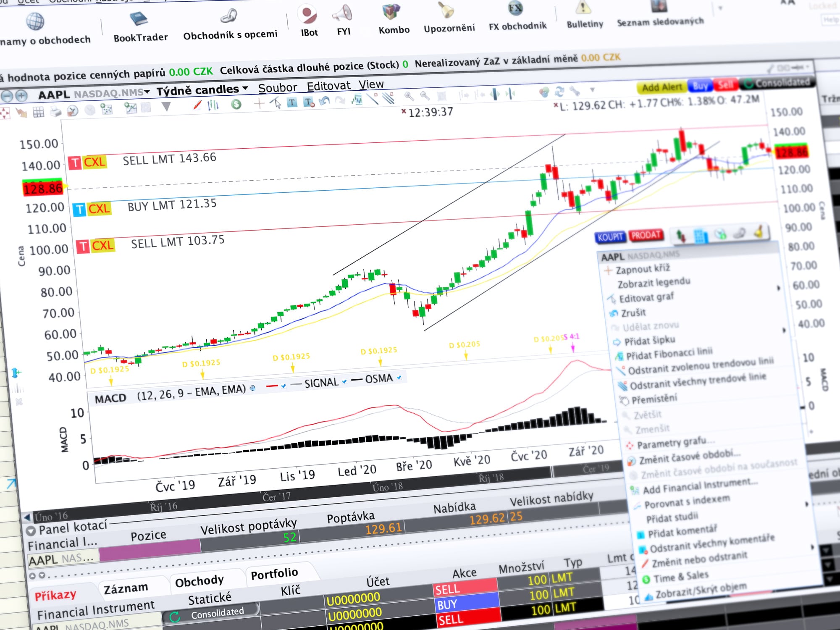Open the chart View menu
This screenshot has width=840, height=630.
pyautogui.click(x=371, y=84)
